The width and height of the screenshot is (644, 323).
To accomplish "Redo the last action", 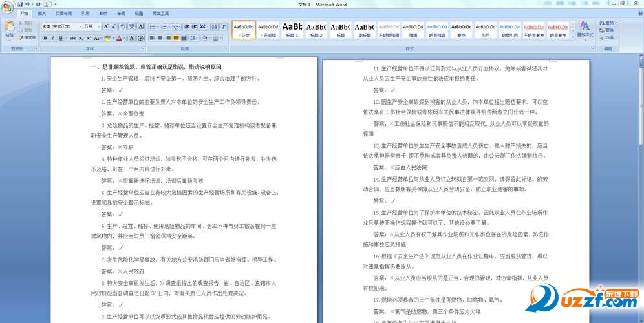I will 38,4.
